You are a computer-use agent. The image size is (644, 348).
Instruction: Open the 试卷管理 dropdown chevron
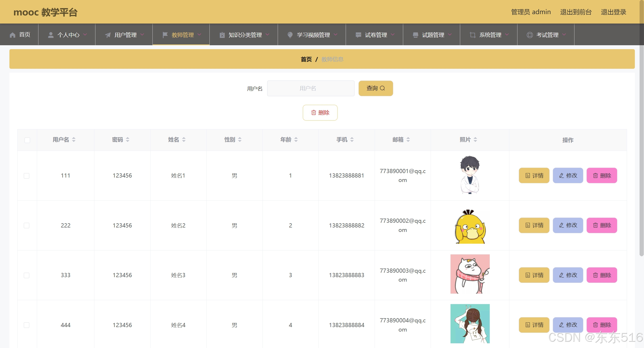coord(393,35)
